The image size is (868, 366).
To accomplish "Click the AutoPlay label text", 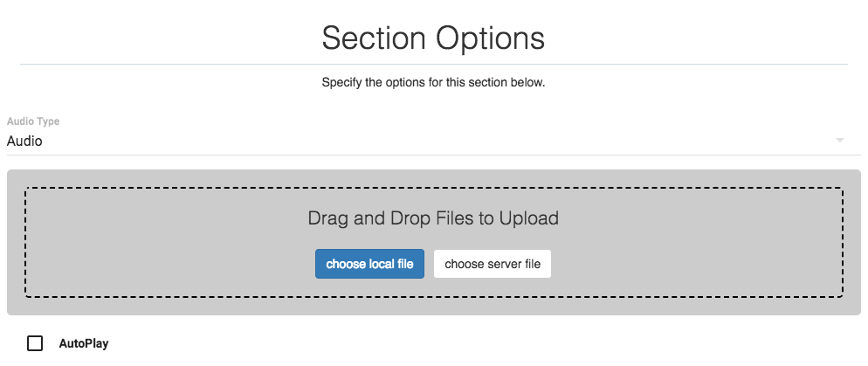I will point(84,344).
